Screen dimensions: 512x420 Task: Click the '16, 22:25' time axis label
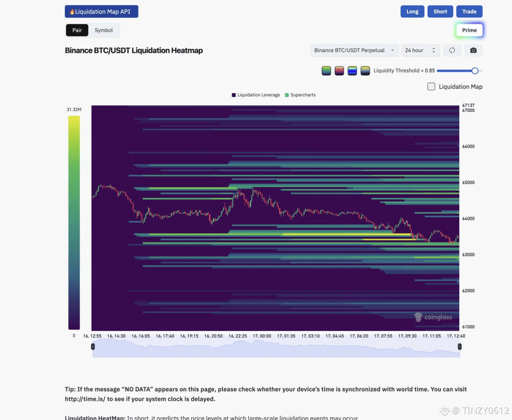point(238,336)
